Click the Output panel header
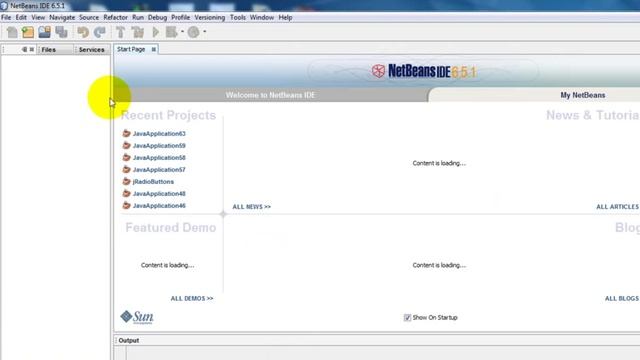The height and width of the screenshot is (360, 640). point(129,340)
